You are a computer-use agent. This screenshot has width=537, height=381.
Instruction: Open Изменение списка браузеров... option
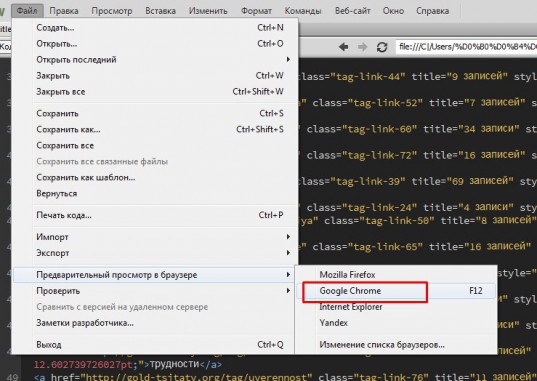tap(396, 344)
